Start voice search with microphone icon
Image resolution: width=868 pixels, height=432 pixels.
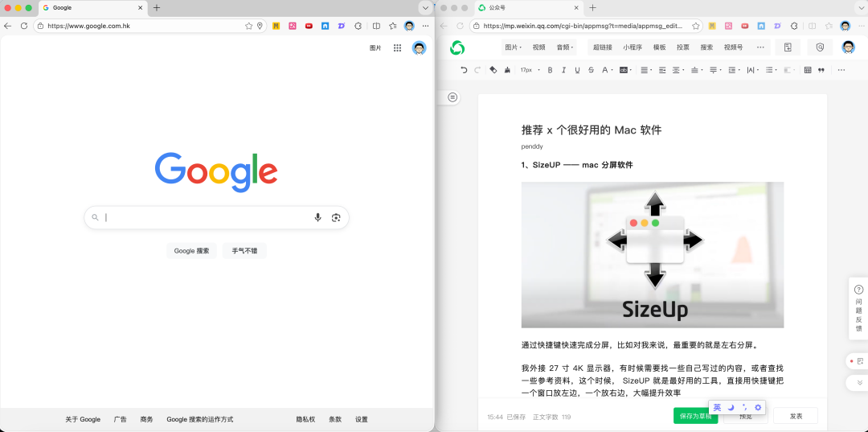pos(317,218)
